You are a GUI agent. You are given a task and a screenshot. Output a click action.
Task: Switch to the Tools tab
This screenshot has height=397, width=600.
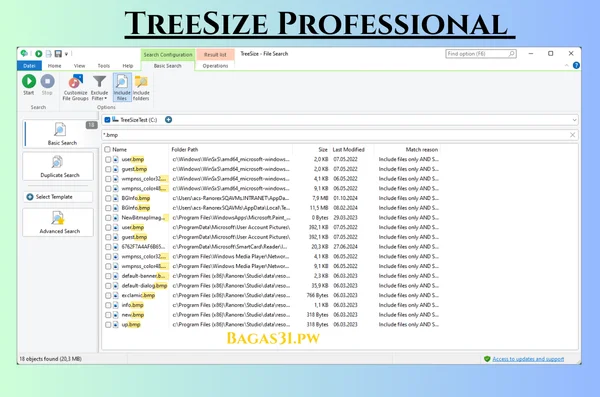(103, 66)
